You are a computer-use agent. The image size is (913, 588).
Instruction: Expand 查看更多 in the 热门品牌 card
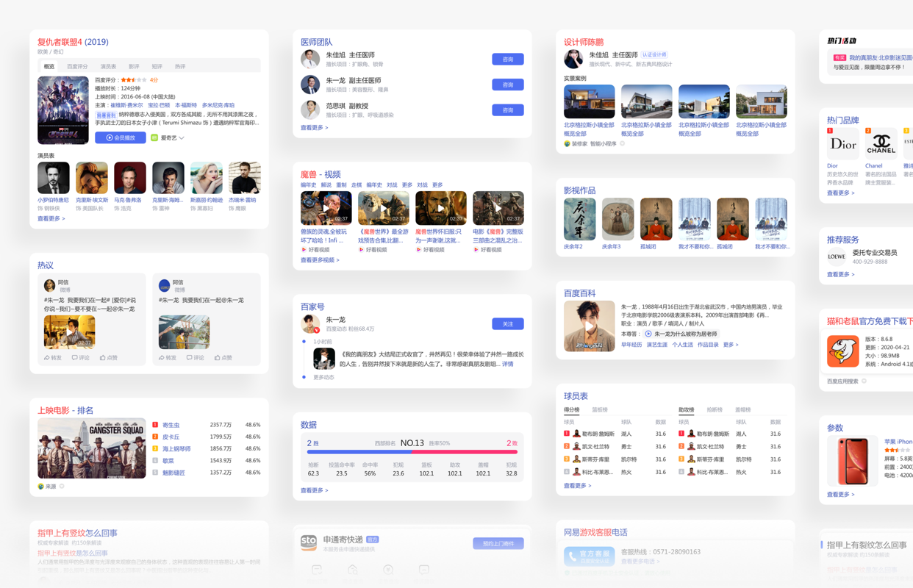(x=840, y=193)
